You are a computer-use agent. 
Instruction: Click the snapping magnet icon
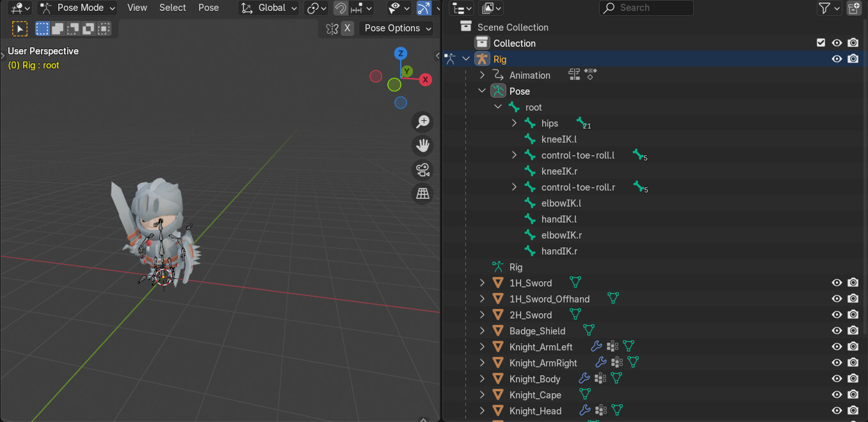click(339, 8)
